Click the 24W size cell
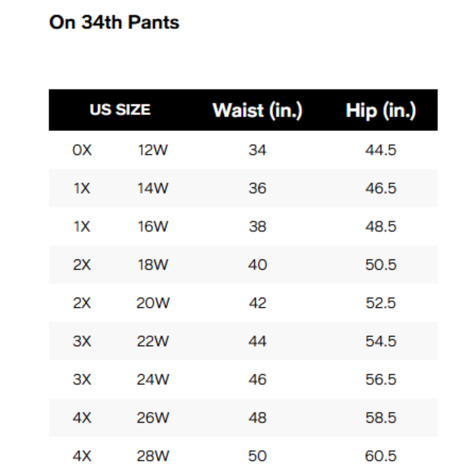The image size is (476, 476). (153, 379)
